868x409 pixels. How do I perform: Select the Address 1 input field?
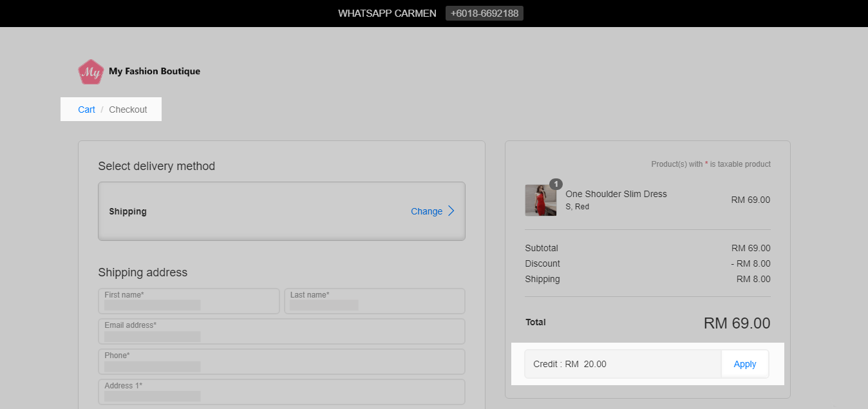tap(281, 392)
